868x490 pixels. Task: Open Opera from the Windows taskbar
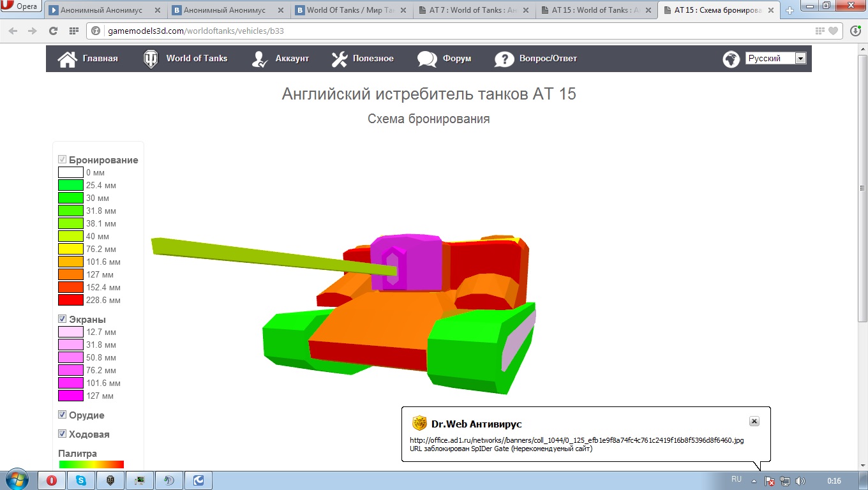(51, 480)
